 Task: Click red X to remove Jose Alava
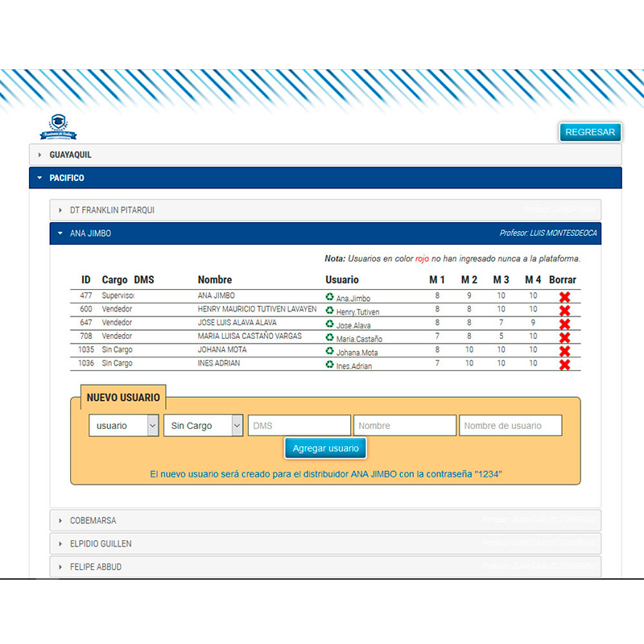coord(564,324)
